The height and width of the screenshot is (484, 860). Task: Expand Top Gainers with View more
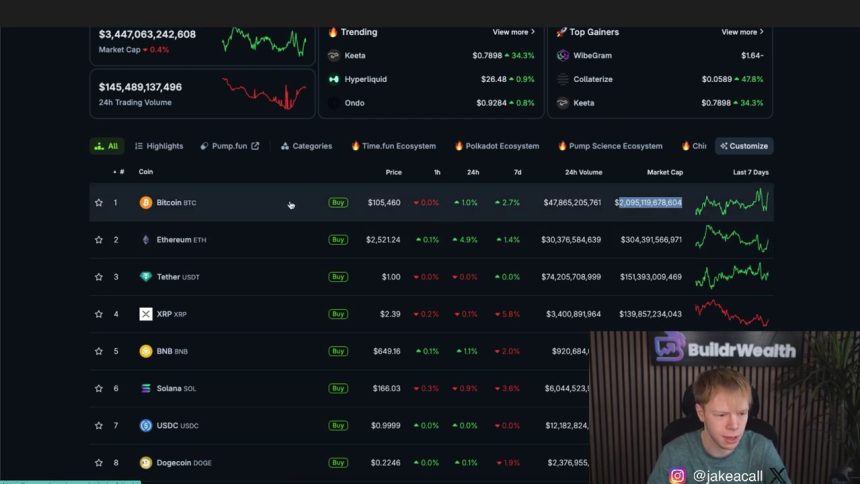point(742,32)
